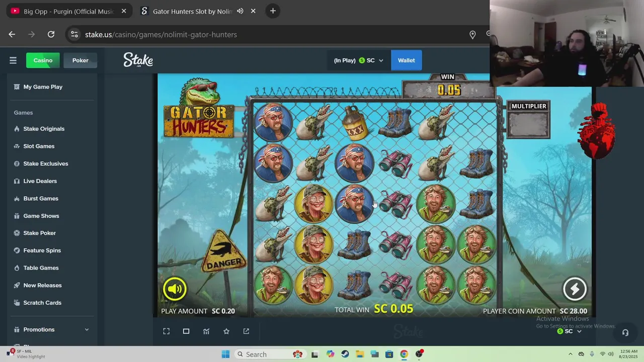Open the hamburger menu beside Casino
The height and width of the screenshot is (362, 644).
click(x=13, y=60)
